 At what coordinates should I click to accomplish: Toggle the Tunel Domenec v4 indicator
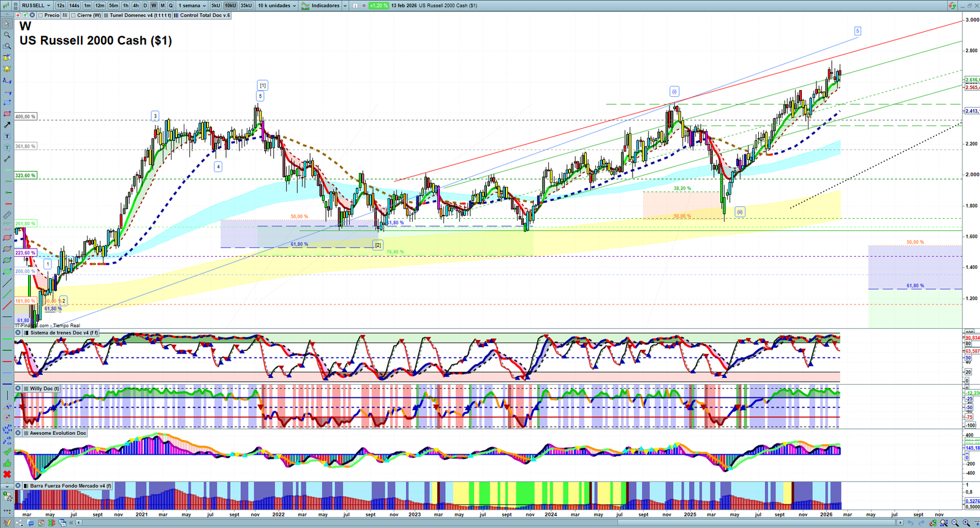point(107,15)
